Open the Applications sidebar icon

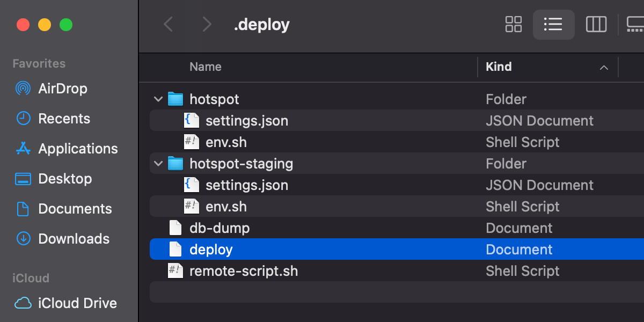pos(23,149)
